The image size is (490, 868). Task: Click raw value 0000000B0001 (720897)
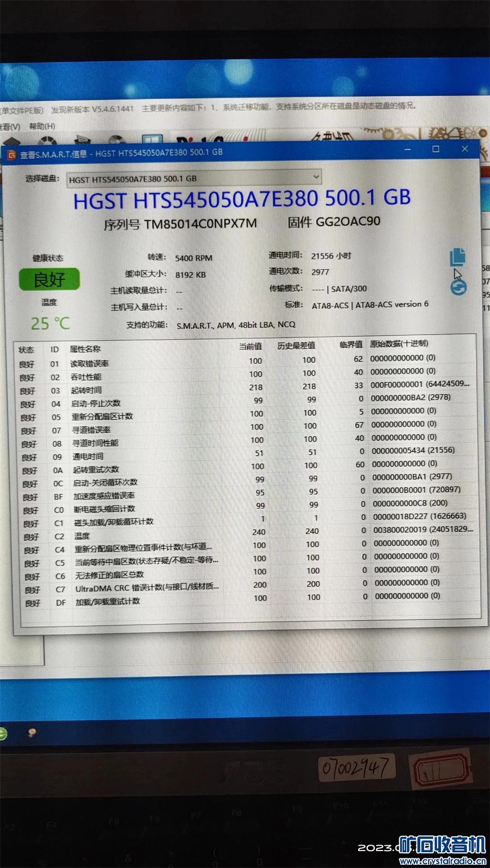pos(416,490)
